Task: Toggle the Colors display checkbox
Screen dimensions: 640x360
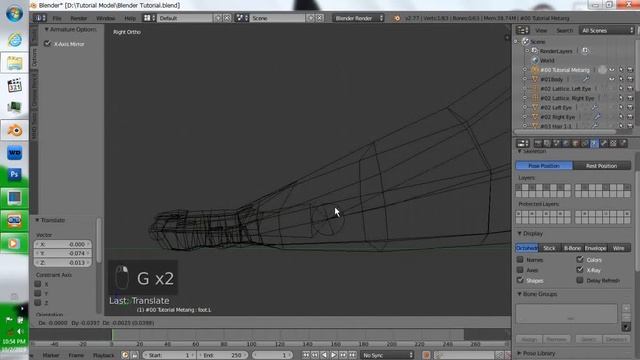Action: click(x=580, y=259)
